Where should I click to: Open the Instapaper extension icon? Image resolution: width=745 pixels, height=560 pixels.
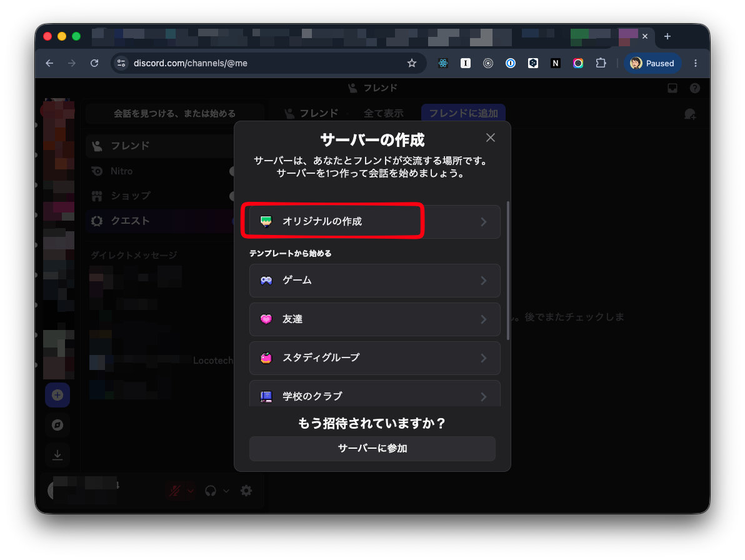coord(466,63)
